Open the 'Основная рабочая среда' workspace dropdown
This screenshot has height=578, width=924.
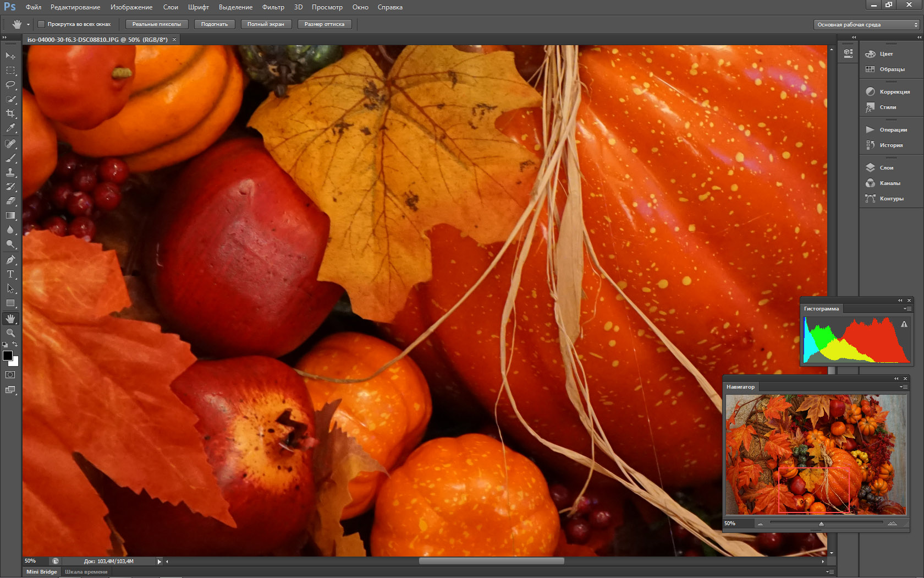tap(866, 25)
